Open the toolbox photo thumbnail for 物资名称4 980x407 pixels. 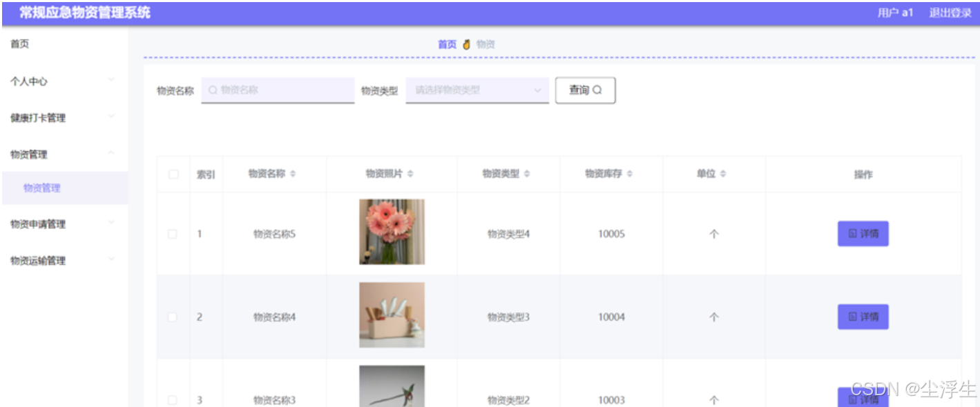point(392,315)
